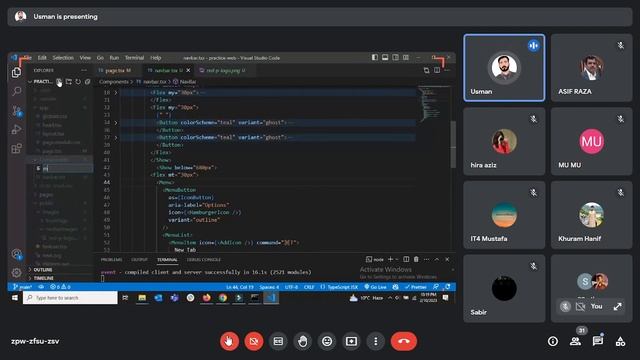Click MU MU avatar tile

pyautogui.click(x=591, y=141)
